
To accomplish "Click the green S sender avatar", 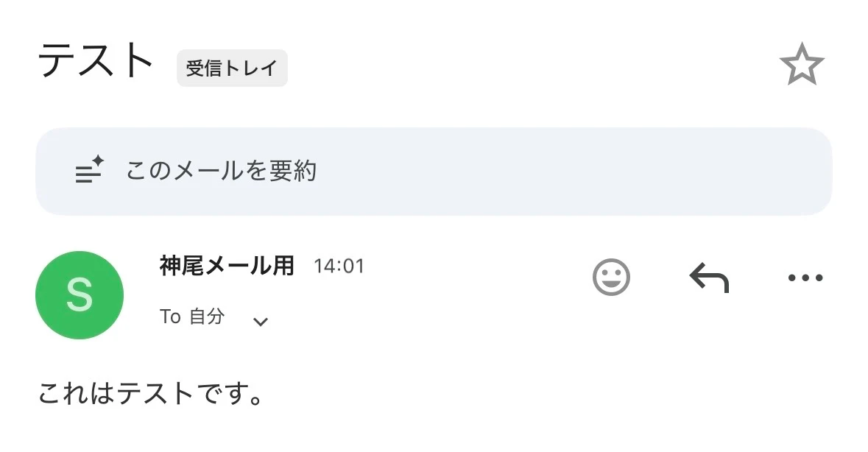I will (80, 295).
